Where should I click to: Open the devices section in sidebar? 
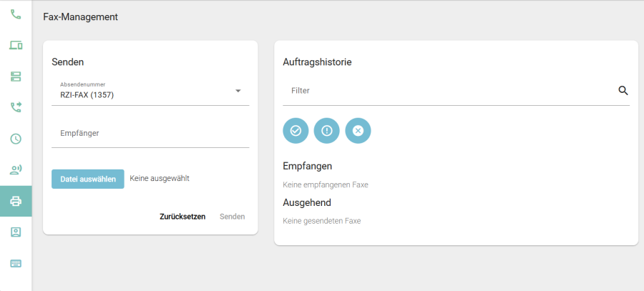coord(16,45)
